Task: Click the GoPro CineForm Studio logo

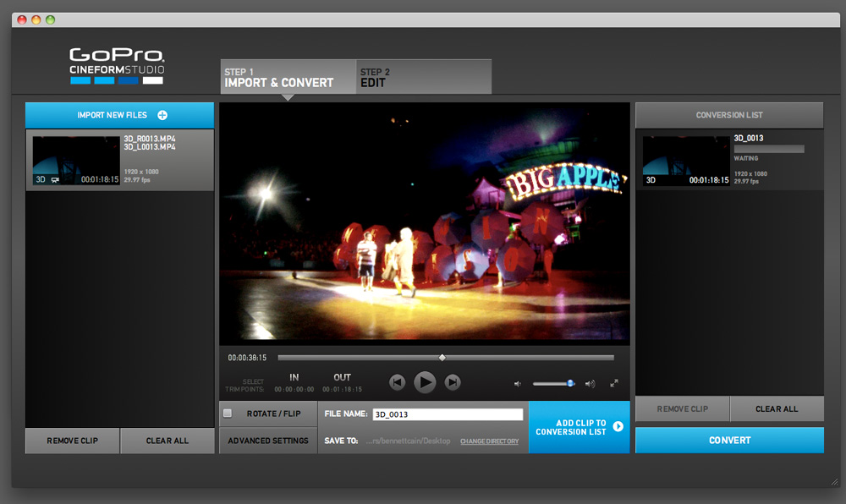Action: point(117,66)
